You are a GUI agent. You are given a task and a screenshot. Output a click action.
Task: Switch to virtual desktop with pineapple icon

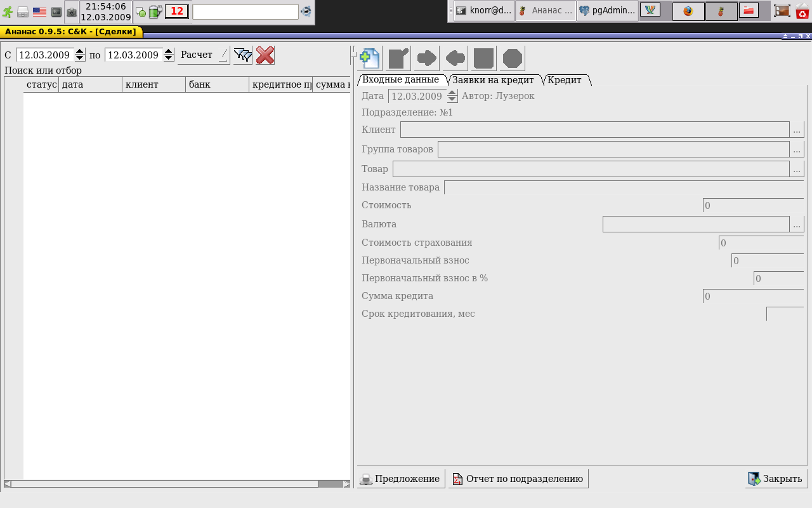(x=721, y=11)
